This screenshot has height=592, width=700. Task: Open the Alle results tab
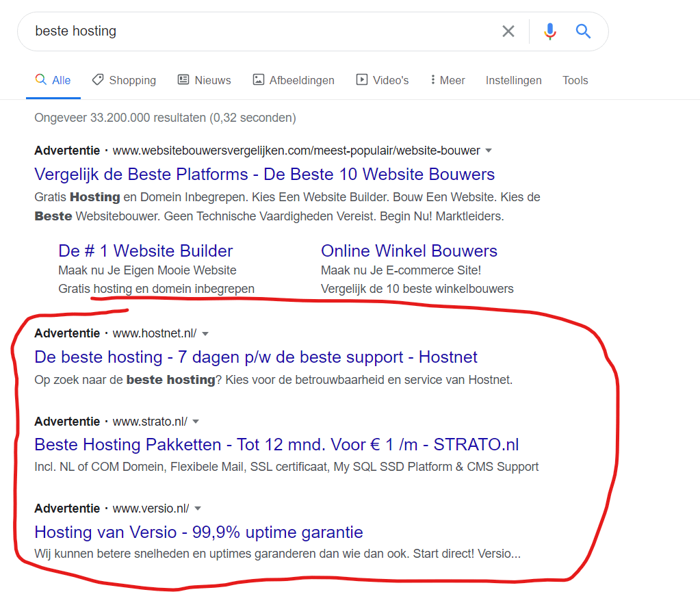pos(53,80)
